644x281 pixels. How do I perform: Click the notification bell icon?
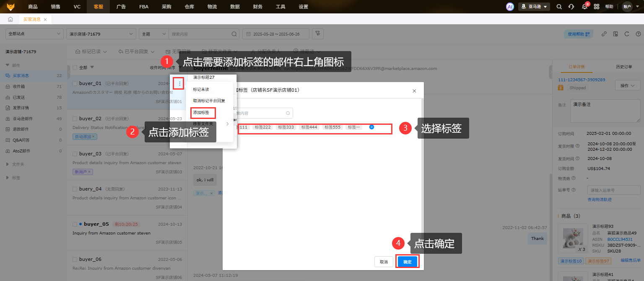pos(584,6)
